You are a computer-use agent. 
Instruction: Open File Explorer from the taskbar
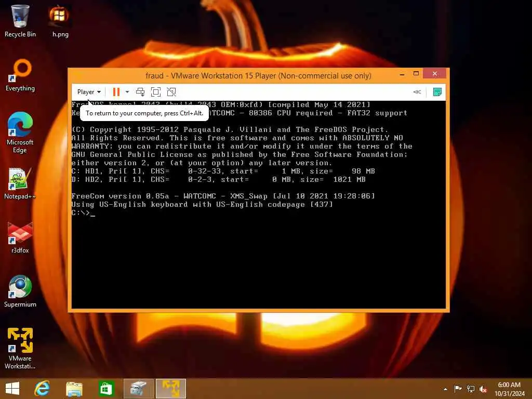pos(74,389)
